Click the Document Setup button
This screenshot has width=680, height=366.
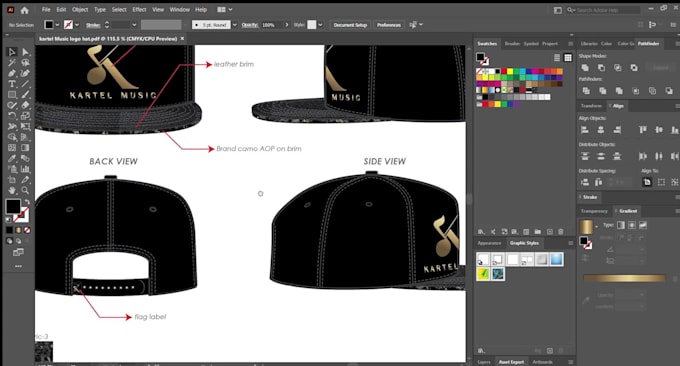(x=350, y=25)
